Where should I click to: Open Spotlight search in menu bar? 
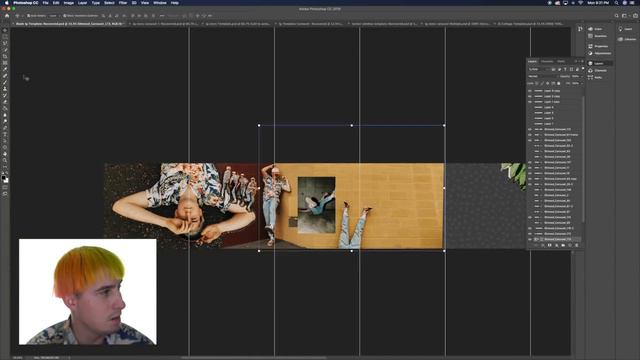pyautogui.click(x=616, y=2)
